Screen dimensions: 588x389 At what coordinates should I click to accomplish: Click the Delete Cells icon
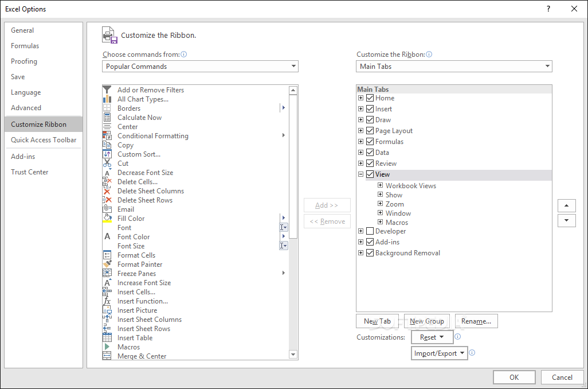point(107,182)
